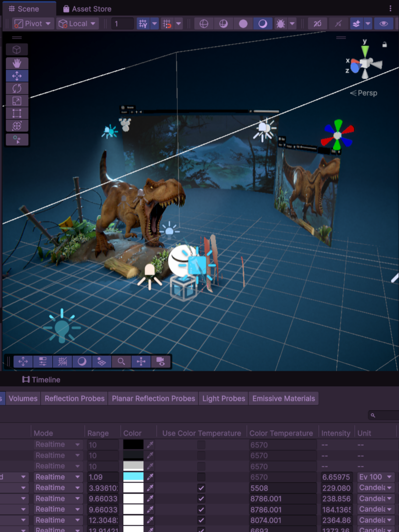The height and width of the screenshot is (532, 399).
Task: Open the Local handle rotation dropdown
Action: [x=78, y=24]
